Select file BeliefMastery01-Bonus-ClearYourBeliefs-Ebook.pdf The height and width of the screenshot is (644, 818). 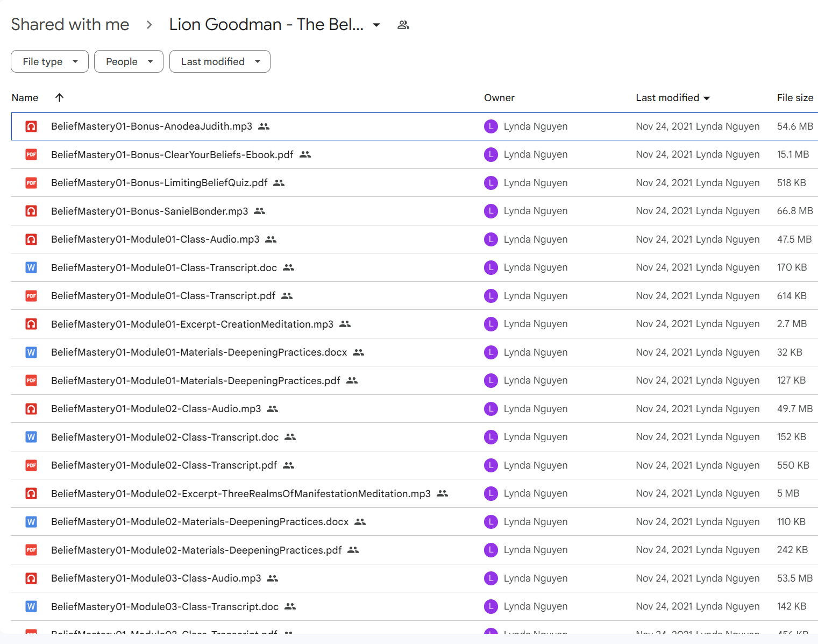click(x=172, y=154)
